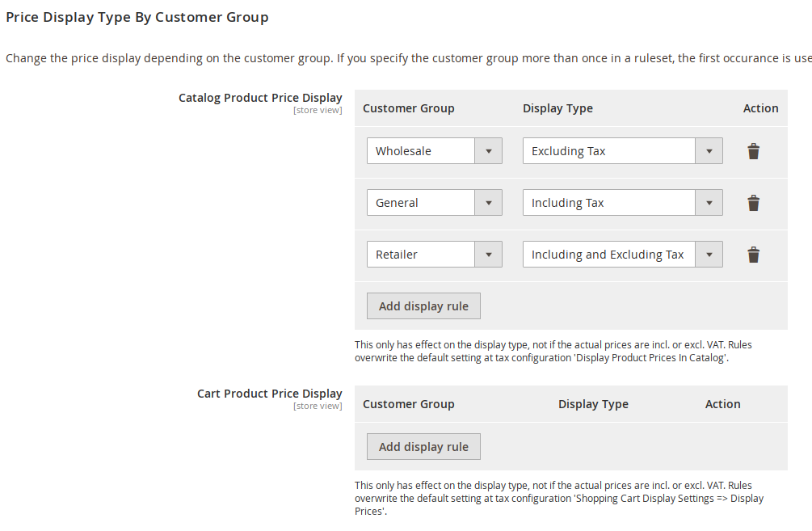Select Display Type header in cart table

[x=593, y=404]
